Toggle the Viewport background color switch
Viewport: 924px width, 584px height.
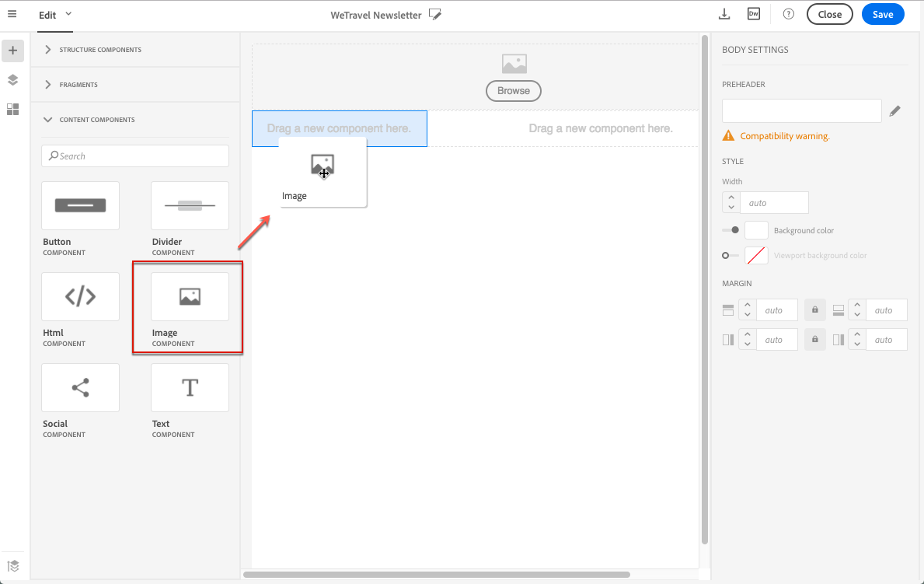coord(730,255)
